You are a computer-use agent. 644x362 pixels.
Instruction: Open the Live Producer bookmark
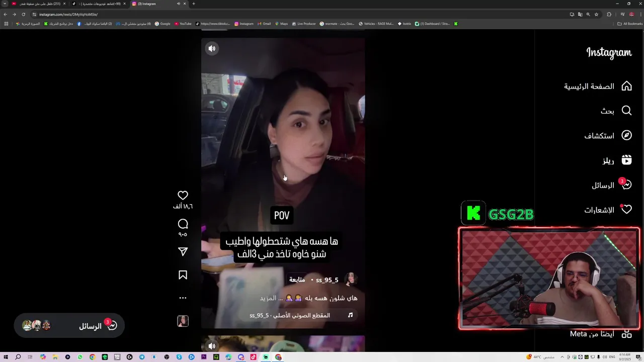[x=304, y=24]
